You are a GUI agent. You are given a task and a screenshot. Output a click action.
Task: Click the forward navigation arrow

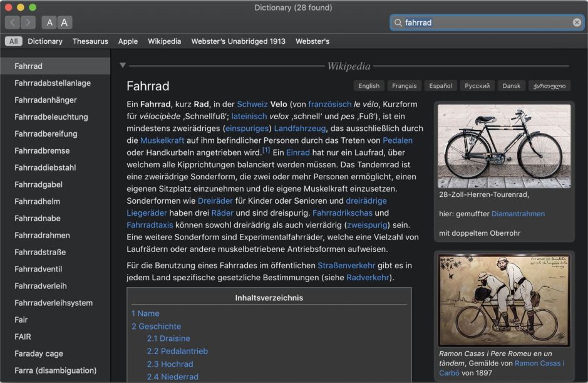(x=28, y=23)
